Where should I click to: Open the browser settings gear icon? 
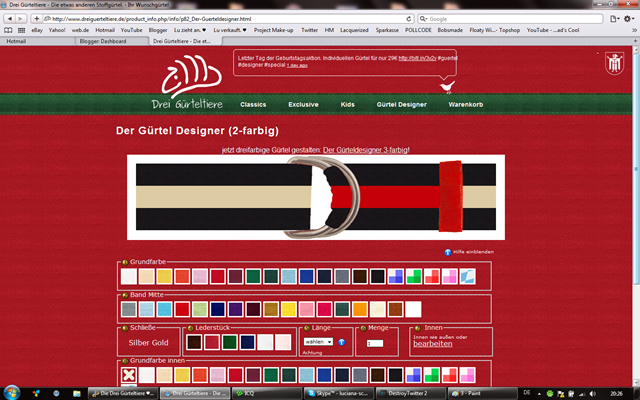pyautogui.click(x=628, y=19)
